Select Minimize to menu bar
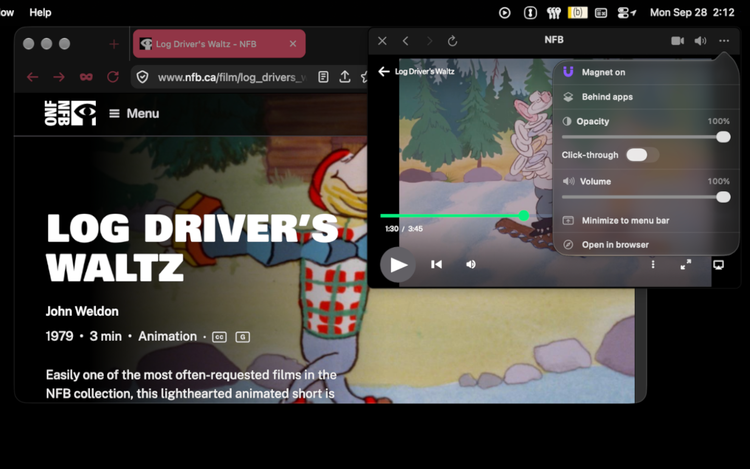 coord(646,220)
